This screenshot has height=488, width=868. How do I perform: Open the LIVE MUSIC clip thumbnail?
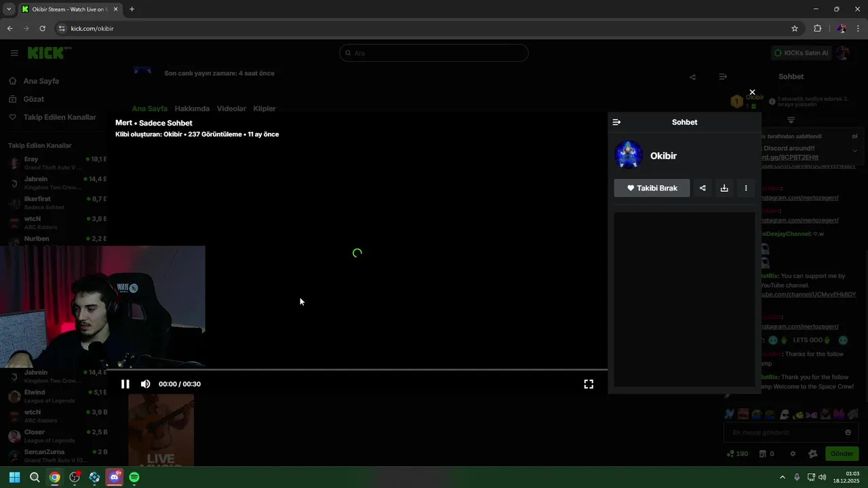(x=161, y=430)
